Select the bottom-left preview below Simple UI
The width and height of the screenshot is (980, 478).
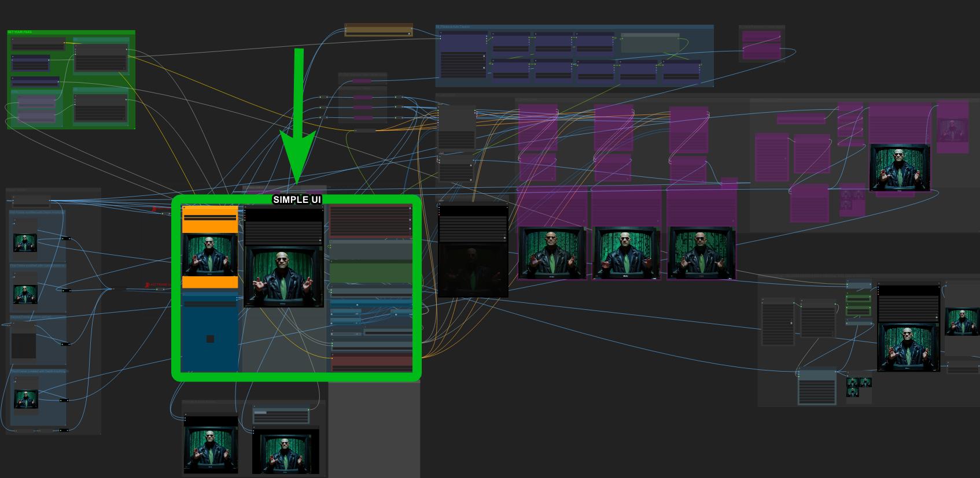click(x=211, y=450)
